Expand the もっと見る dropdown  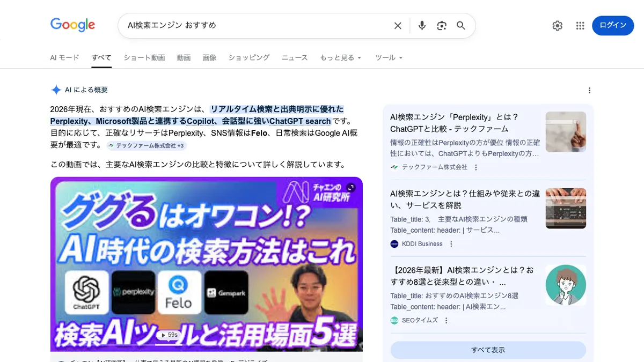[x=341, y=57]
